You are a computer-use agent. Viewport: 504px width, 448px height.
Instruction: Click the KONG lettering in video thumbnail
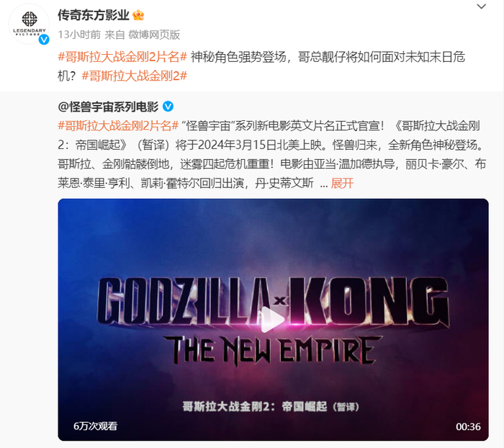369,302
